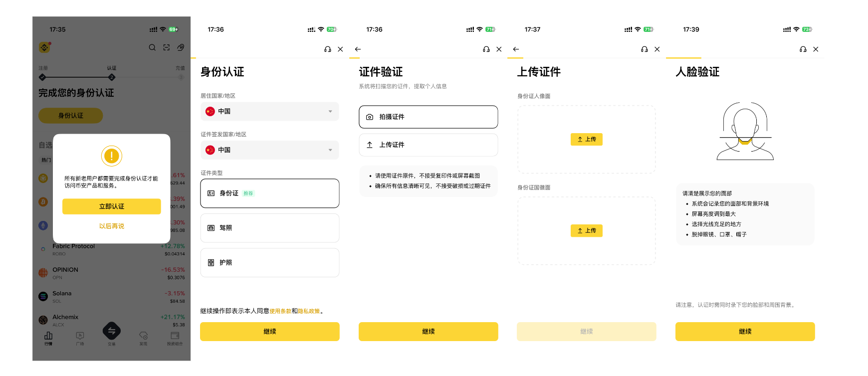Image resolution: width=868 pixels, height=376 pixels.
Task: Click 立即认证 in the popup
Action: (x=112, y=206)
